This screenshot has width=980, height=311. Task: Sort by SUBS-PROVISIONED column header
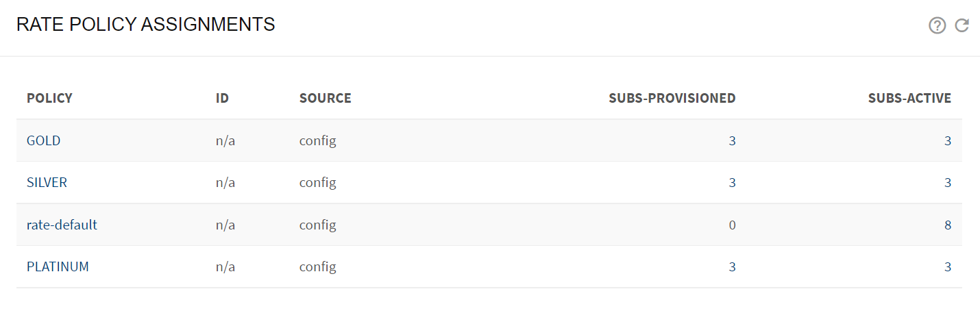pos(672,98)
